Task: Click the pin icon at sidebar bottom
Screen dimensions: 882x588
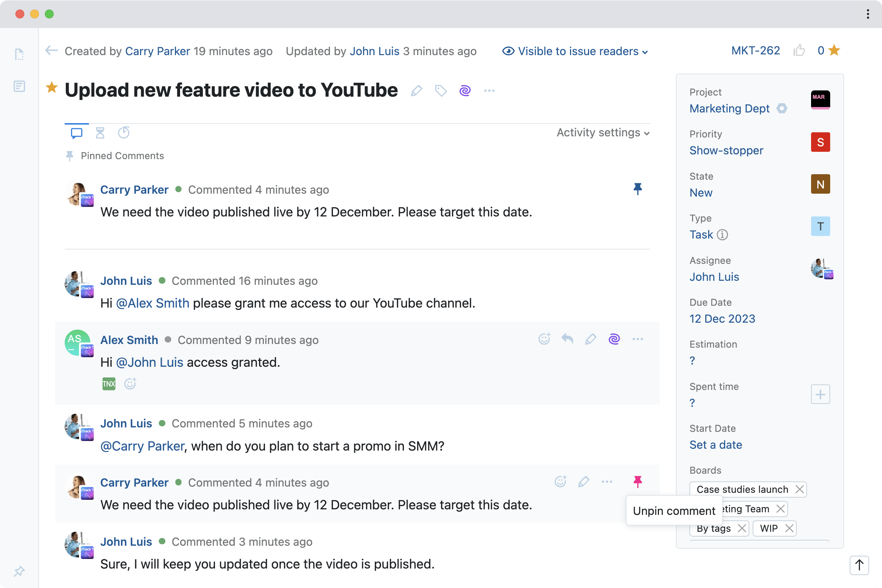Action: coord(19,571)
